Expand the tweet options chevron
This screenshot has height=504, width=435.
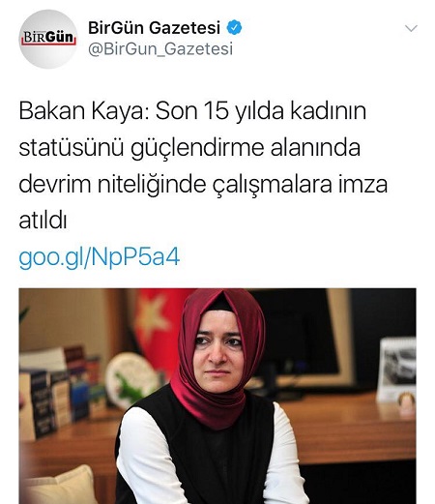click(411, 28)
